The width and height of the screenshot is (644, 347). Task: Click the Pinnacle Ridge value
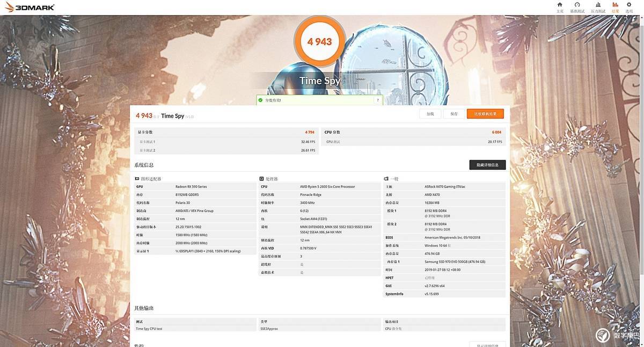point(312,194)
